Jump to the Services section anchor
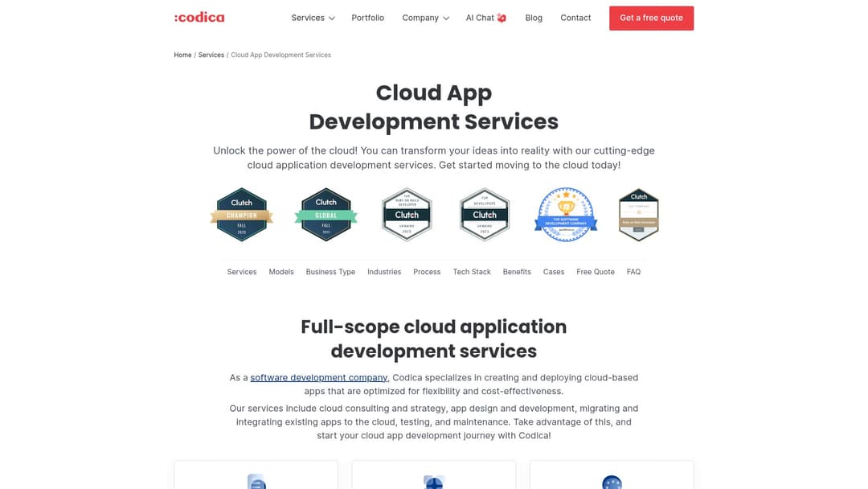 coord(242,272)
